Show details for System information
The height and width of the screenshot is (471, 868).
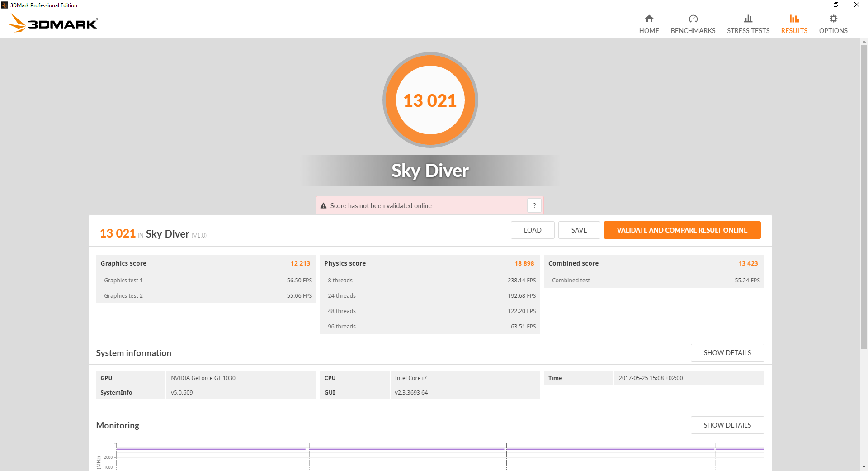(727, 353)
